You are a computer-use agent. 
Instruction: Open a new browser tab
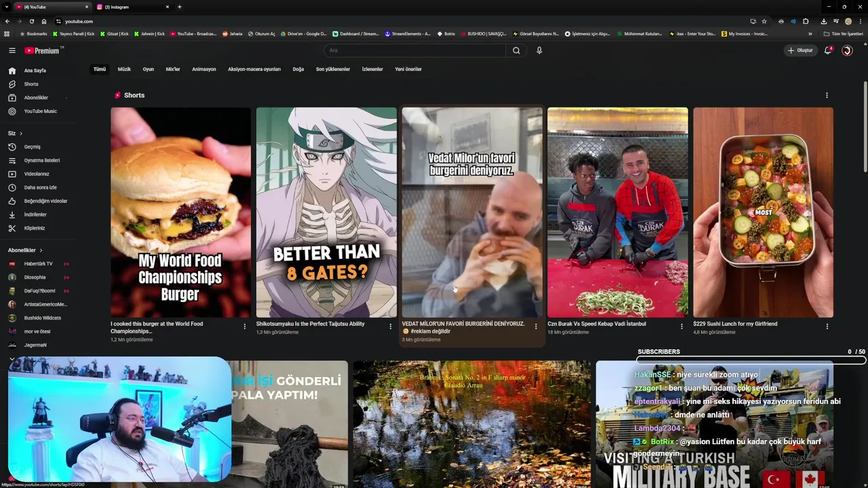pos(179,7)
